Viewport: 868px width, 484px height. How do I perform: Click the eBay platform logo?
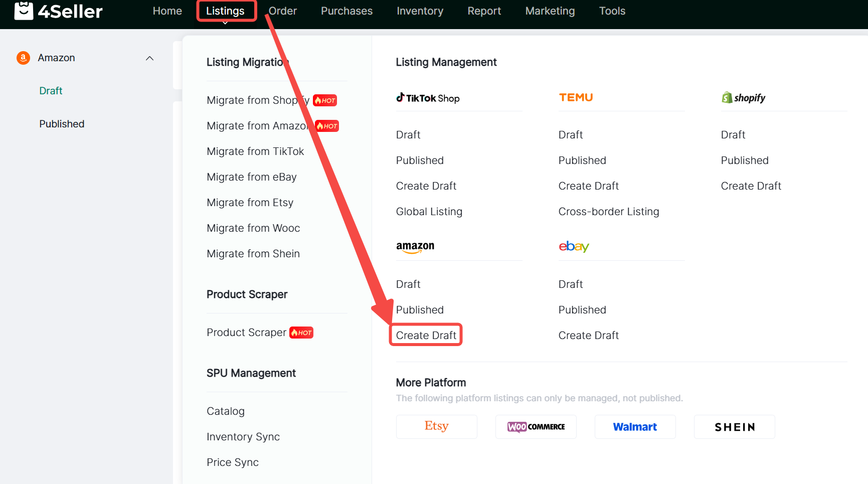(574, 247)
